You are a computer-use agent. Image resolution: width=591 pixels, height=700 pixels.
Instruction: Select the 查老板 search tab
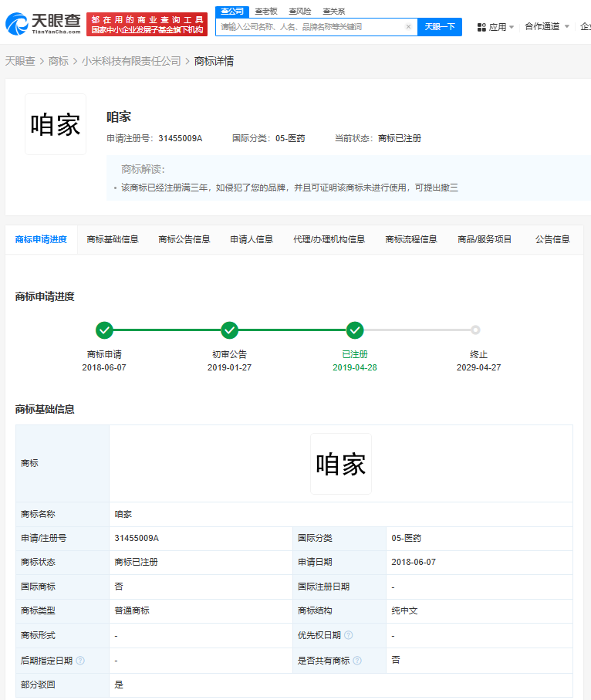point(266,11)
